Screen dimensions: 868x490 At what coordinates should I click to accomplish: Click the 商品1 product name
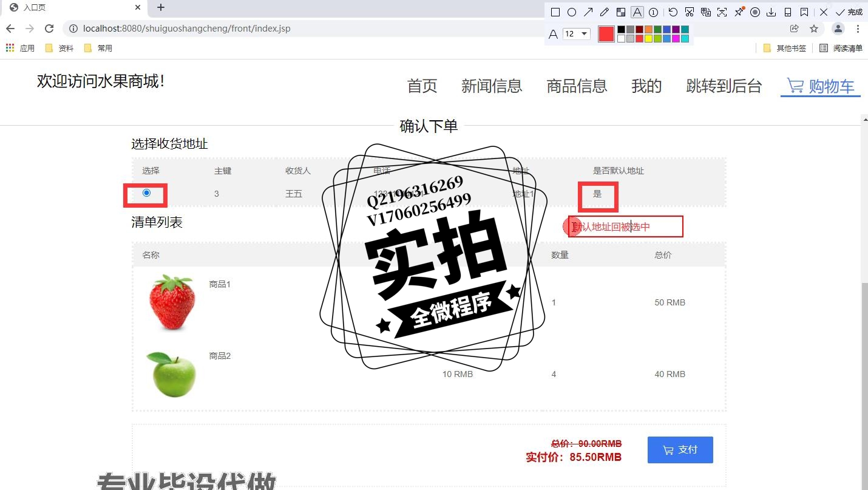[x=220, y=284]
